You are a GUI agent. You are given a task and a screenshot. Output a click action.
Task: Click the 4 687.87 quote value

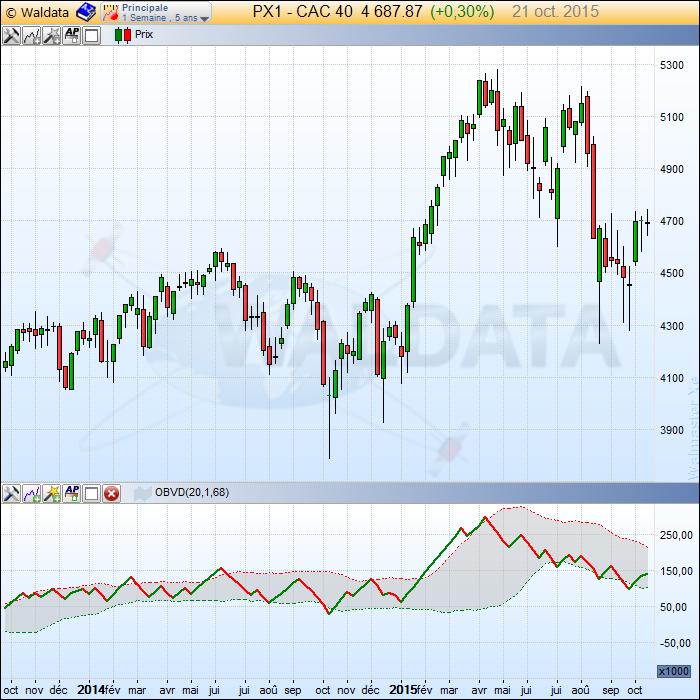tap(392, 11)
